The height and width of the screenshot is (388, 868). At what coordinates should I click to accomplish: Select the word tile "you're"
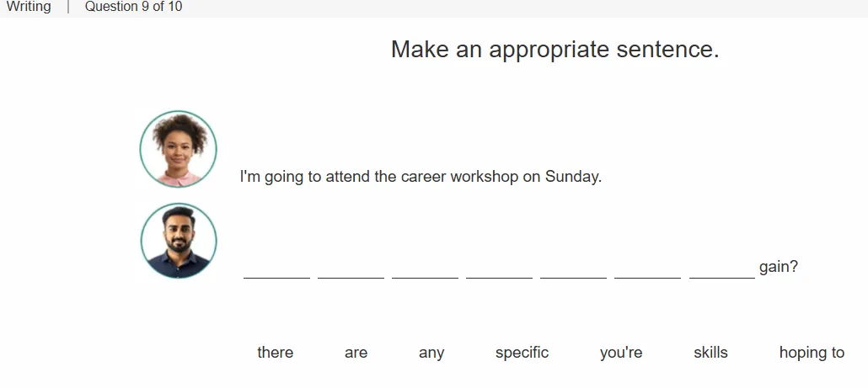[621, 353]
